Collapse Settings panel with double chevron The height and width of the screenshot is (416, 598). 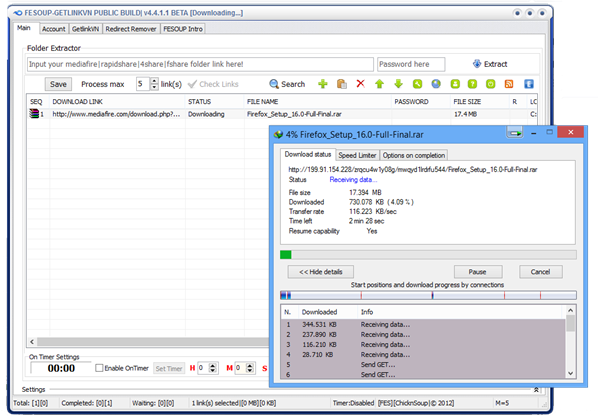pyautogui.click(x=536, y=389)
